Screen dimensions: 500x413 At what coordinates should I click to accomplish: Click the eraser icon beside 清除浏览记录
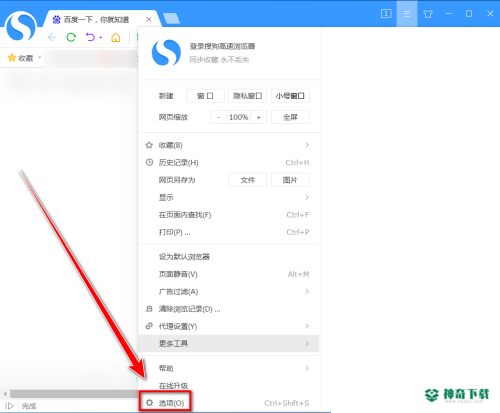149,309
